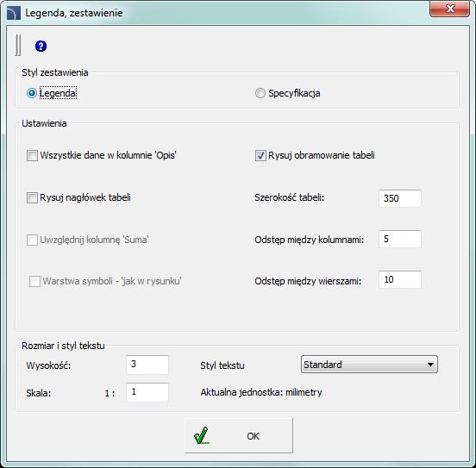This screenshot has height=468, width=476.
Task: Toggle Uwzględnij kolumnę 'Suma' checkbox
Action: click(x=32, y=240)
